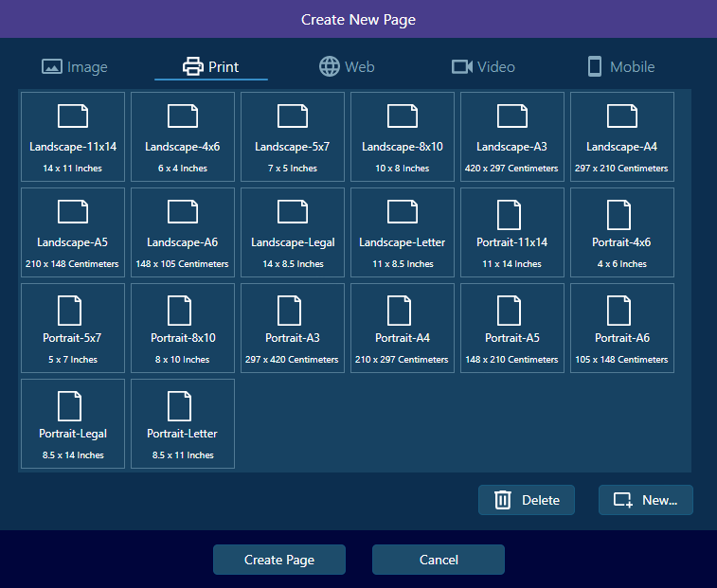
Task: Open the New... preset dialog
Action: [x=646, y=500]
